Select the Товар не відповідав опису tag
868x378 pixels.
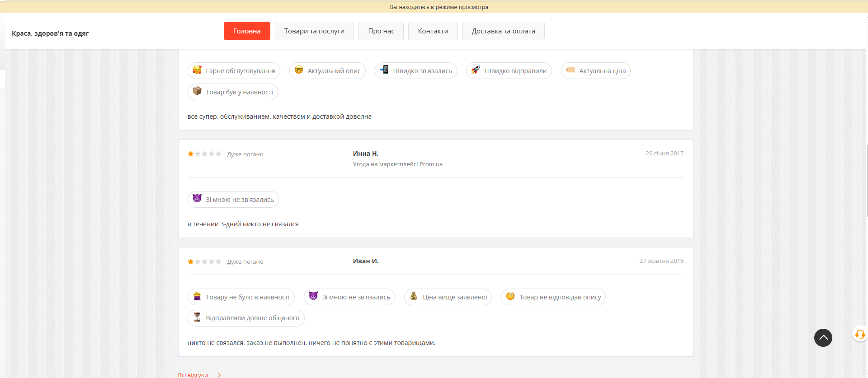coord(553,297)
